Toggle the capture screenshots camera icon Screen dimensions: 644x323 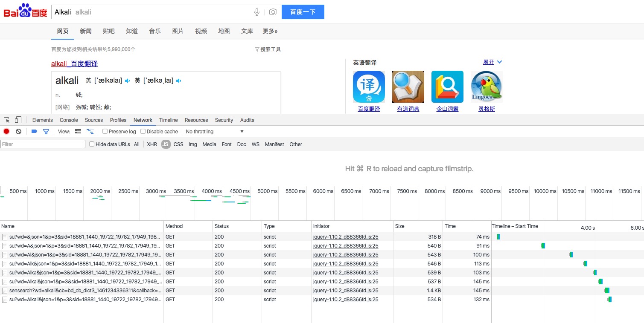tap(35, 131)
